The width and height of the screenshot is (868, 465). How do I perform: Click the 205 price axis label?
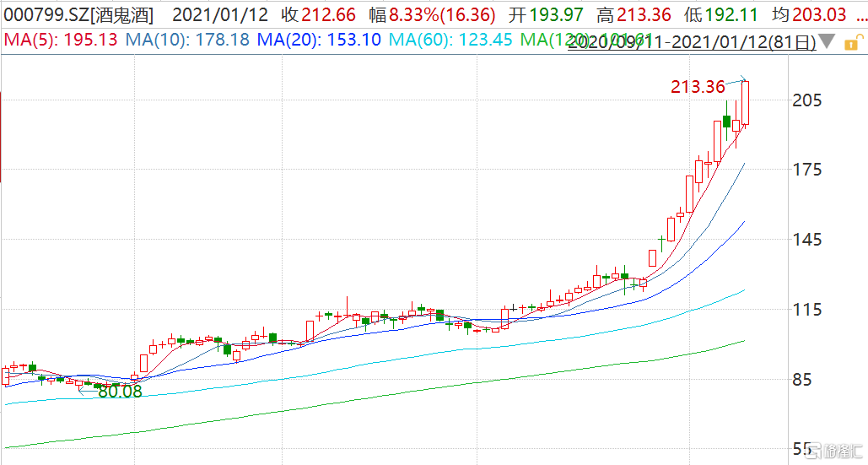pyautogui.click(x=807, y=100)
